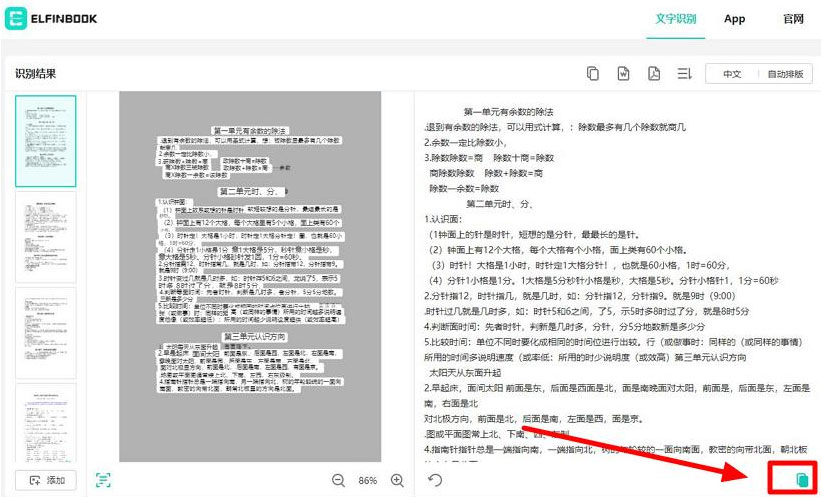This screenshot has height=497, width=821.
Task: Click the scan text region icon
Action: click(x=103, y=480)
